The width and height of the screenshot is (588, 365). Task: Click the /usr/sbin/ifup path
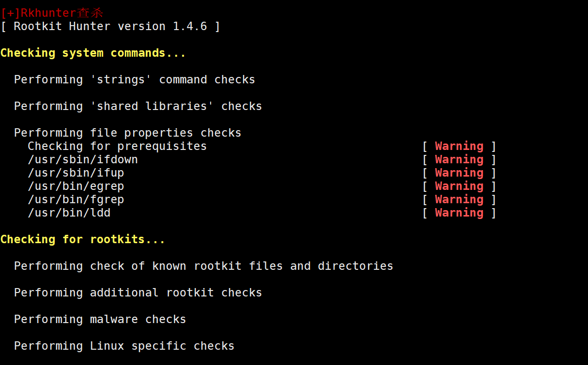pos(76,173)
